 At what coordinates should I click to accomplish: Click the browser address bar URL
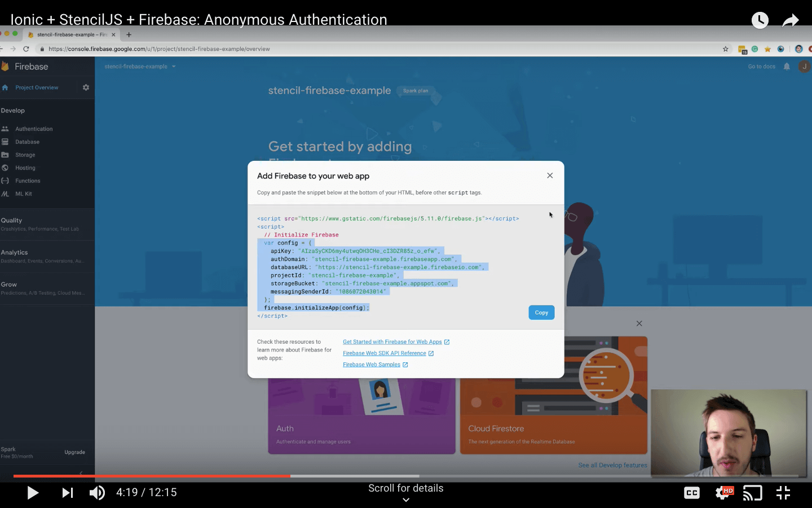click(x=159, y=49)
